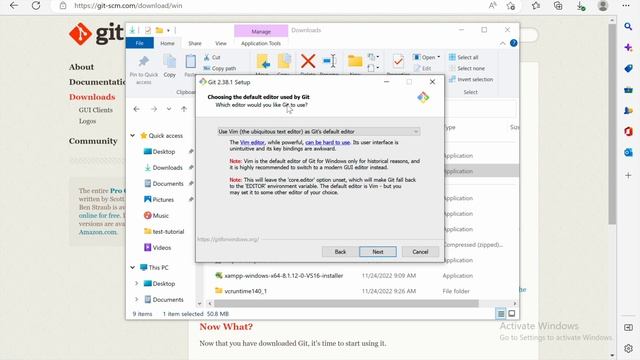This screenshot has height=360, width=640.
Task: Open the browser Downloads icon
Action: point(580,6)
